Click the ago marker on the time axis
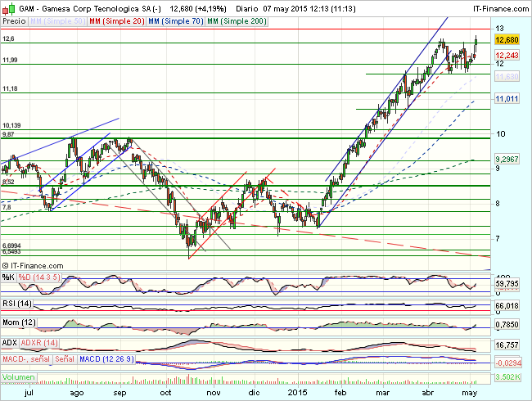Image resolution: width=532 pixels, height=401 pixels. click(x=77, y=393)
